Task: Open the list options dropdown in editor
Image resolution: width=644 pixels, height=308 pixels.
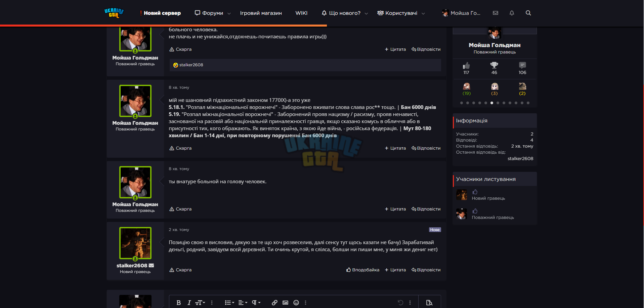Action: [229, 303]
